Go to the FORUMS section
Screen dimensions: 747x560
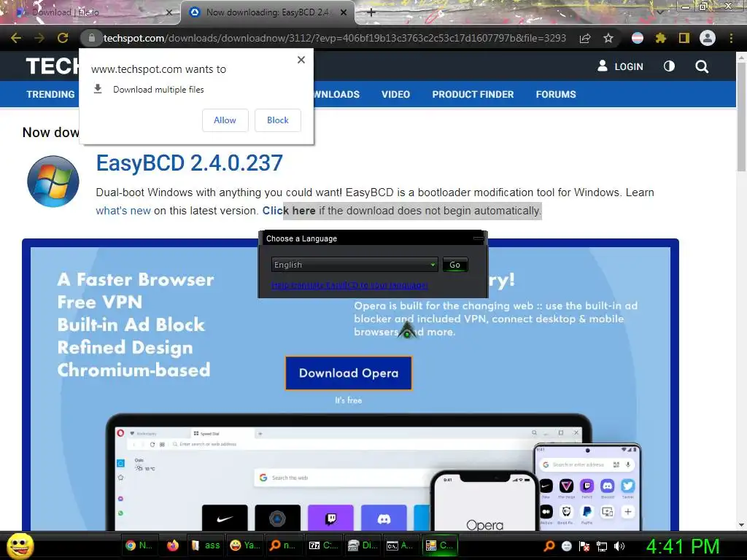556,94
